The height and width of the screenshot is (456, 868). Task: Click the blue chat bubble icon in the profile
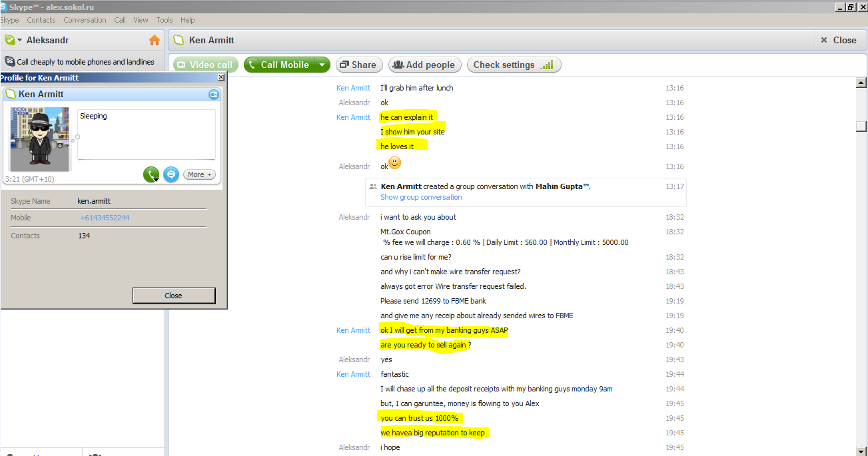pyautogui.click(x=171, y=174)
